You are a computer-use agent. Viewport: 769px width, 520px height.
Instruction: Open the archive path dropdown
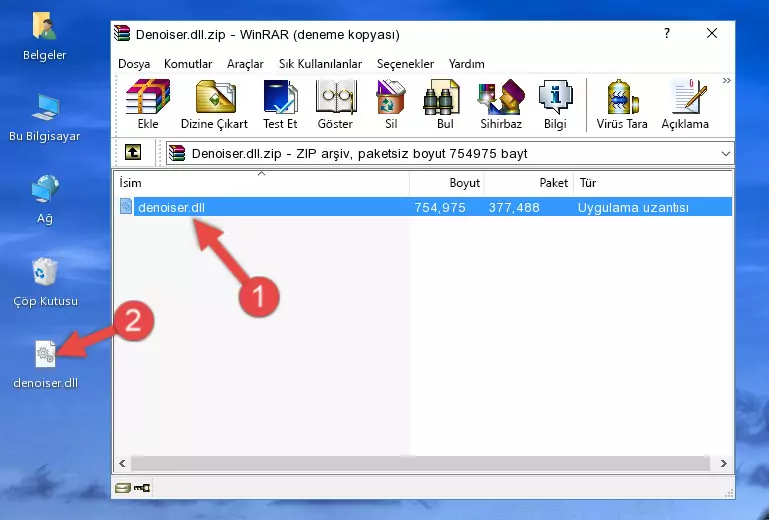(726, 154)
